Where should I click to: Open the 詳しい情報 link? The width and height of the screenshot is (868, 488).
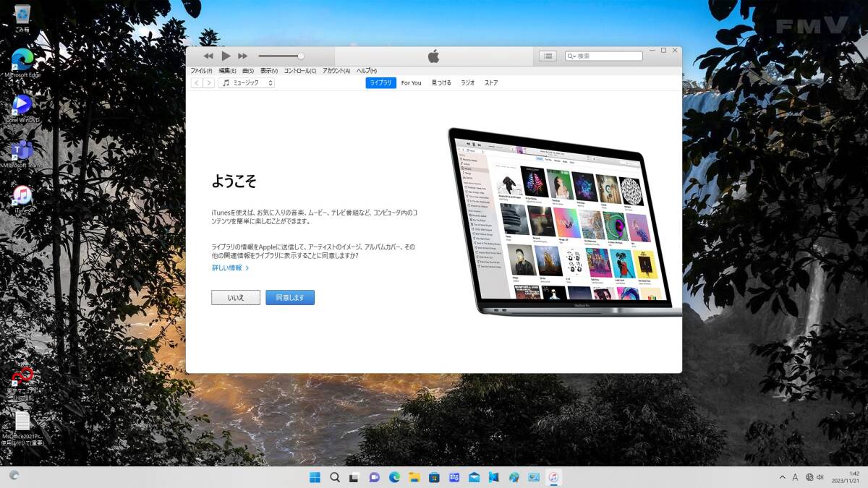pyautogui.click(x=230, y=268)
